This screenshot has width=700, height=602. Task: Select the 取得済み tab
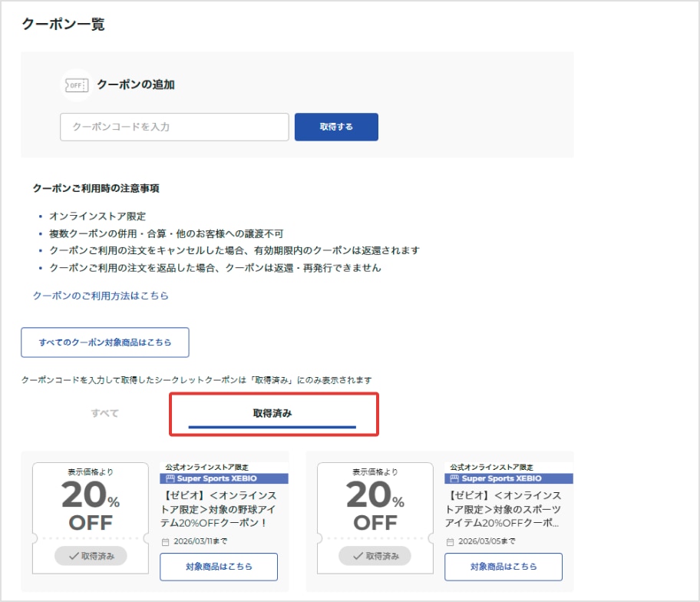point(273,412)
